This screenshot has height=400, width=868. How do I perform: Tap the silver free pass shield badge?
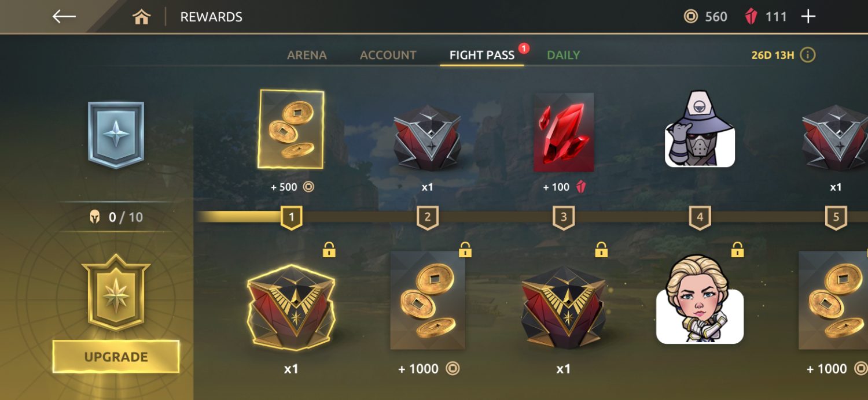116,135
